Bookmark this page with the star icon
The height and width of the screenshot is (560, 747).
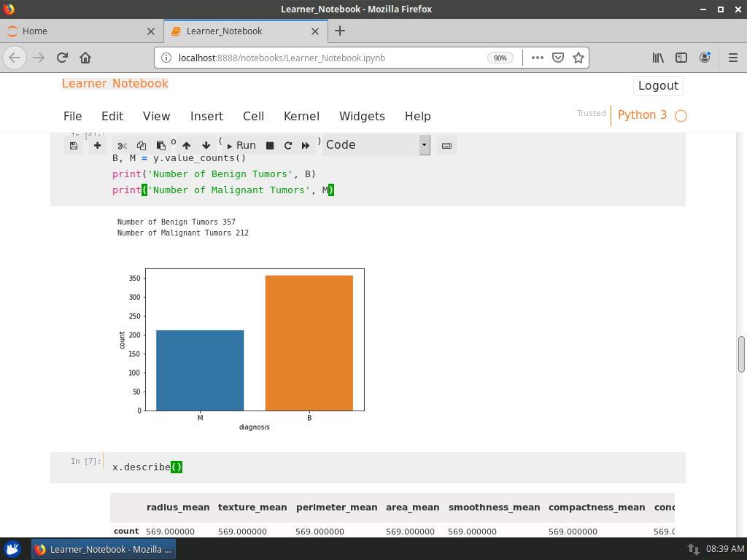(578, 58)
